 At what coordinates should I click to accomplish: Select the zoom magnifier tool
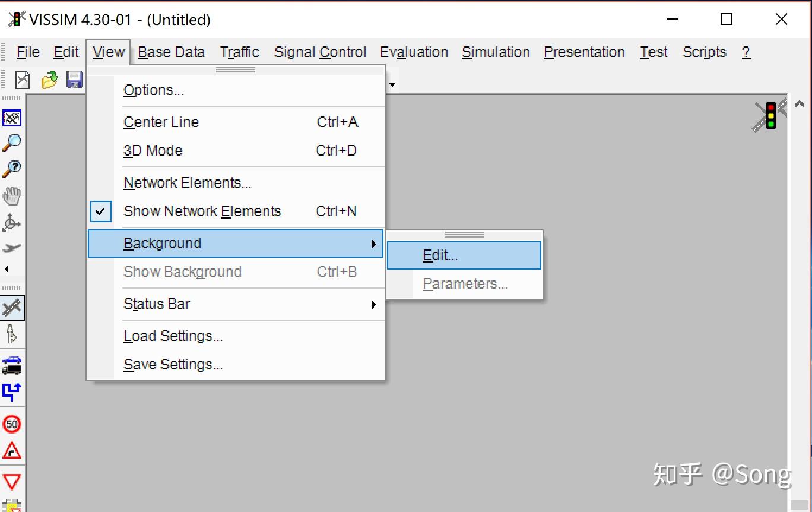click(x=12, y=143)
